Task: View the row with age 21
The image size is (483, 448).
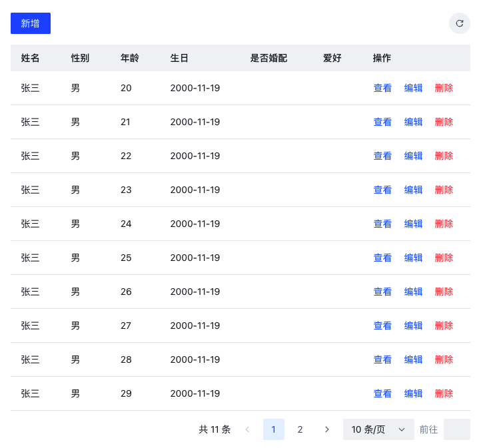Action: [x=382, y=122]
